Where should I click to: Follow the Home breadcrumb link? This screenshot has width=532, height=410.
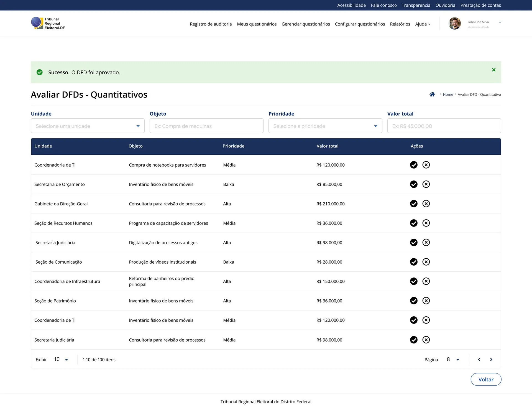(448, 95)
